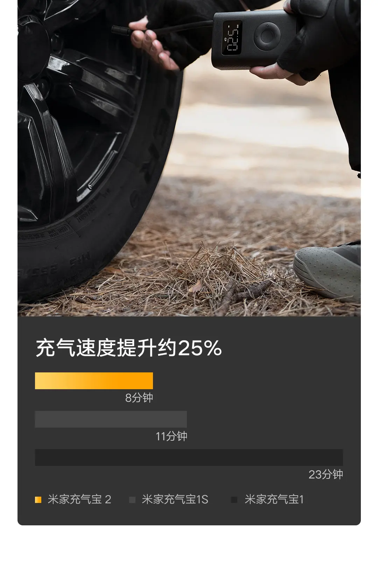This screenshot has width=378, height=588.
Task: Select the 米家充气宝 2 legend label
Action: 79,499
